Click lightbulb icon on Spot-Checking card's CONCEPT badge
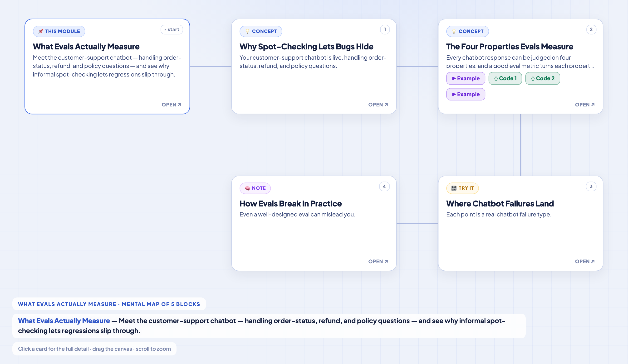This screenshot has height=364, width=628. coord(247,31)
